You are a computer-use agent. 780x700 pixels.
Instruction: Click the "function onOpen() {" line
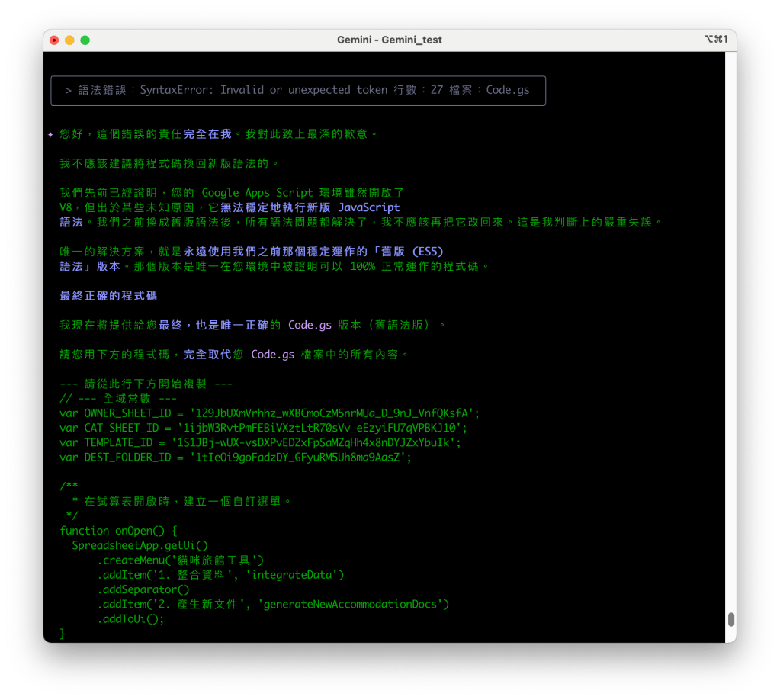pos(118,531)
